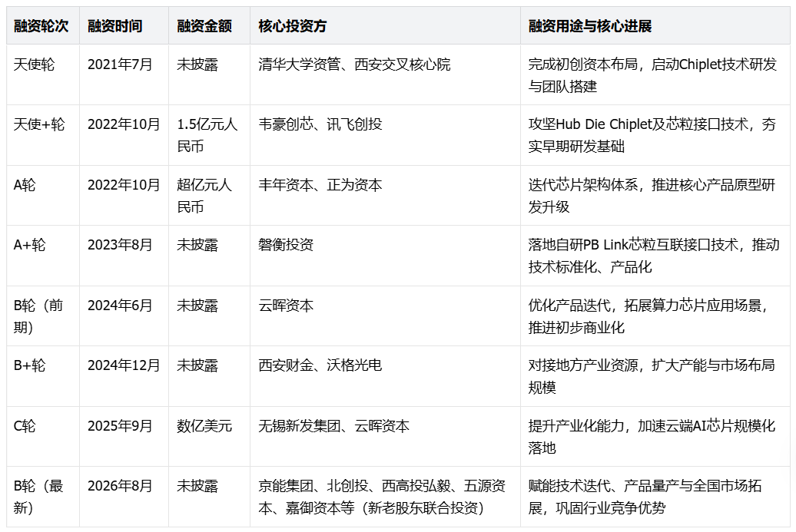
Task: Click the 西安财金、沃格光电 investor cell
Action: pos(385,376)
